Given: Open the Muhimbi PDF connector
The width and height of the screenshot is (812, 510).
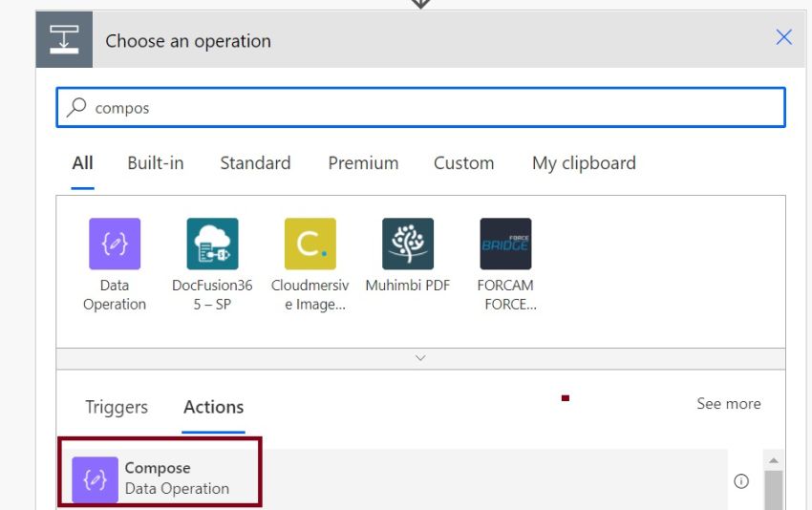Looking at the screenshot, I should click(x=408, y=244).
